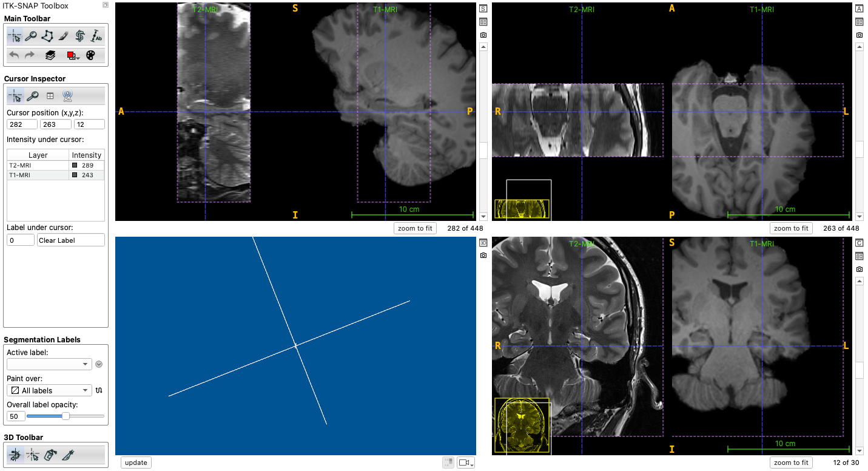Zoom to fit the axial view

point(792,228)
